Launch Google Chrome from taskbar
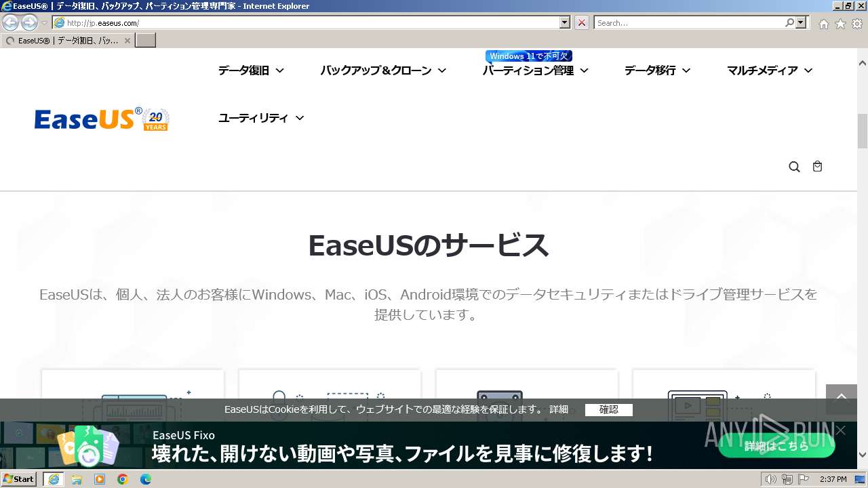This screenshot has height=488, width=868. coord(123,479)
